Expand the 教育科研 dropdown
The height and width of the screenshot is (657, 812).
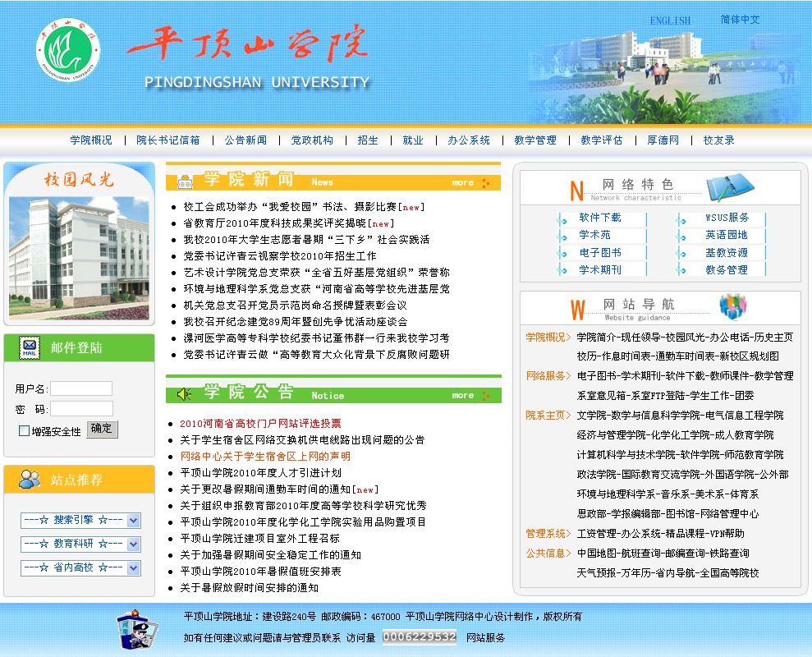pos(133,544)
